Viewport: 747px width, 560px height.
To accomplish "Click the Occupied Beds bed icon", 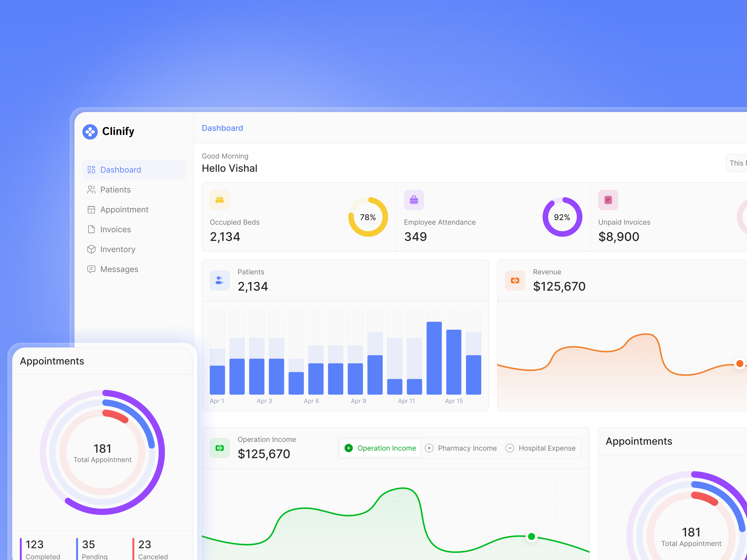I will [219, 200].
